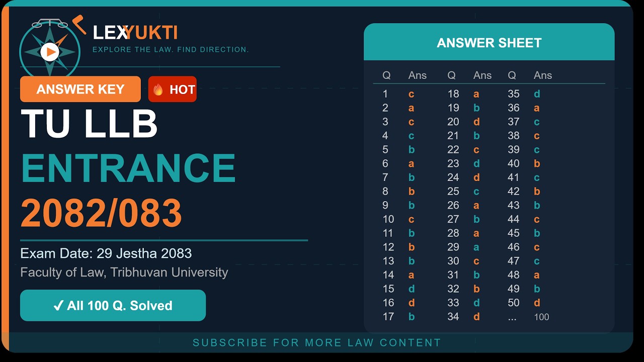Click answer a for question 26

tap(476, 205)
